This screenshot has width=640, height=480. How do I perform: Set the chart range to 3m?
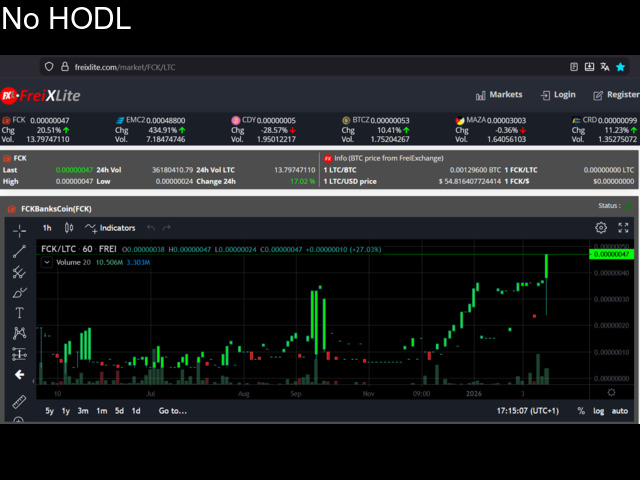click(x=83, y=411)
